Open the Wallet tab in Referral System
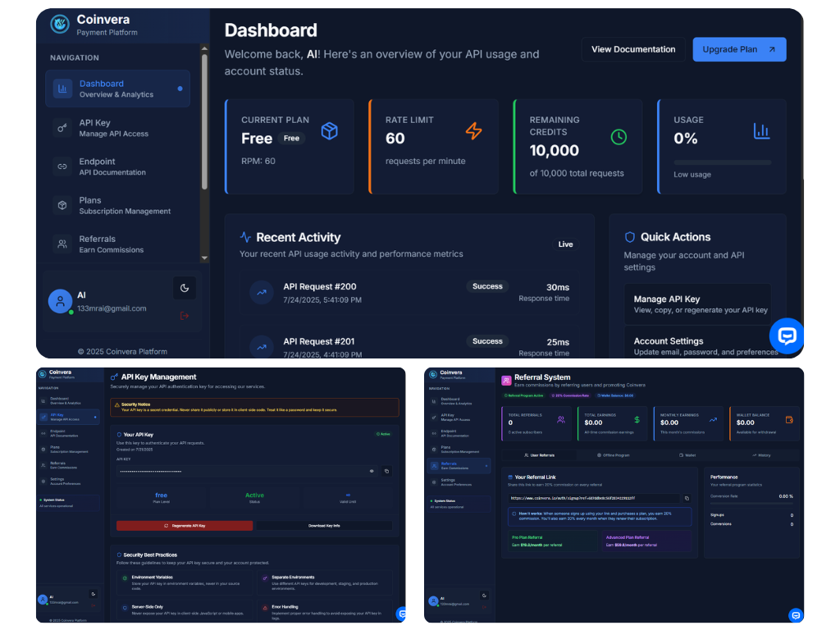This screenshot has height=630, width=840. click(x=687, y=455)
